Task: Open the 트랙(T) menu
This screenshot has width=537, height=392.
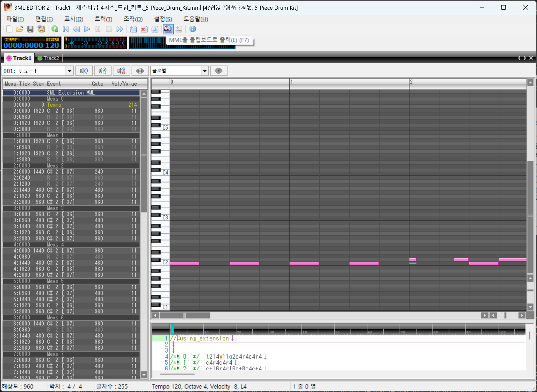Action: [x=103, y=19]
